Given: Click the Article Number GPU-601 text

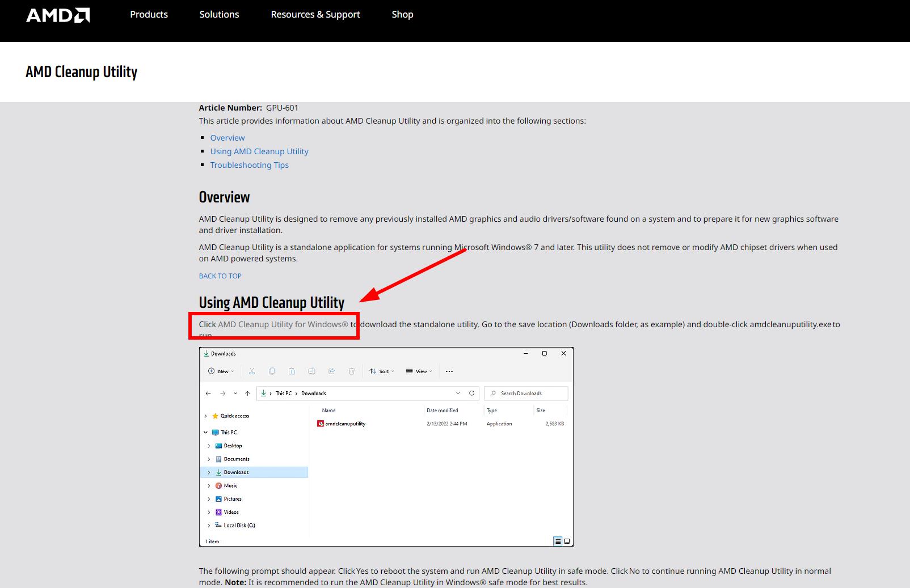Looking at the screenshot, I should [248, 108].
